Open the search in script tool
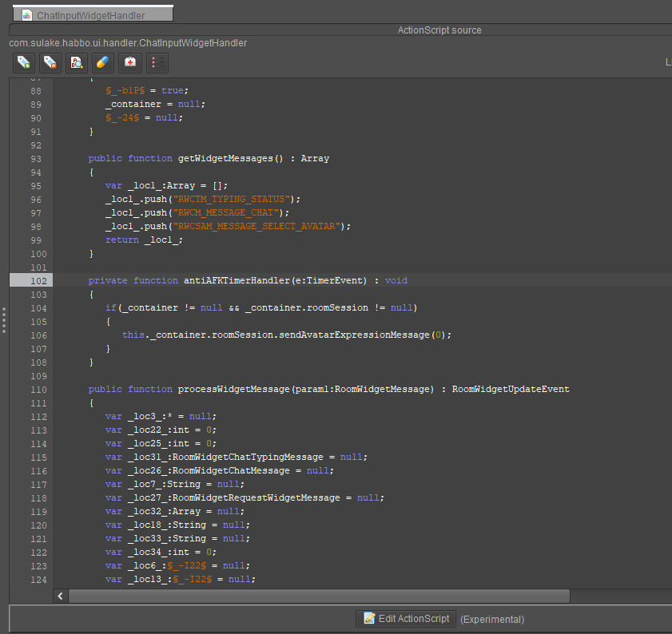The width and height of the screenshot is (672, 634). (x=77, y=63)
